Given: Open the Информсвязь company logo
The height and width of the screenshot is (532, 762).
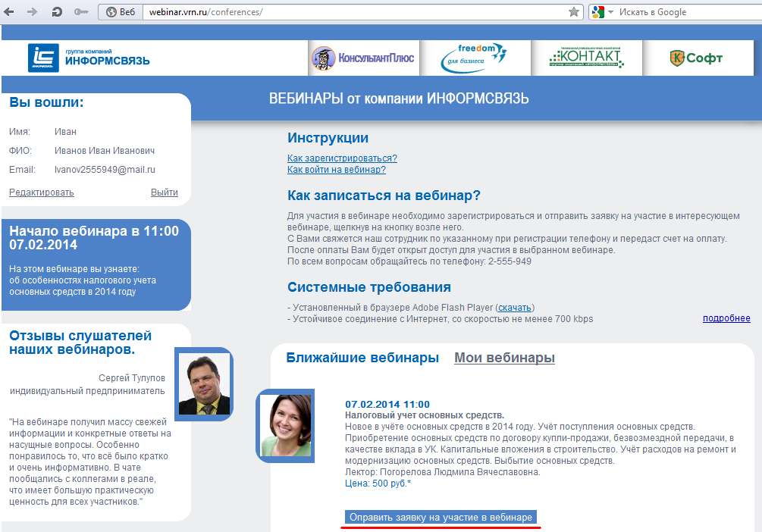Looking at the screenshot, I should tap(89, 58).
